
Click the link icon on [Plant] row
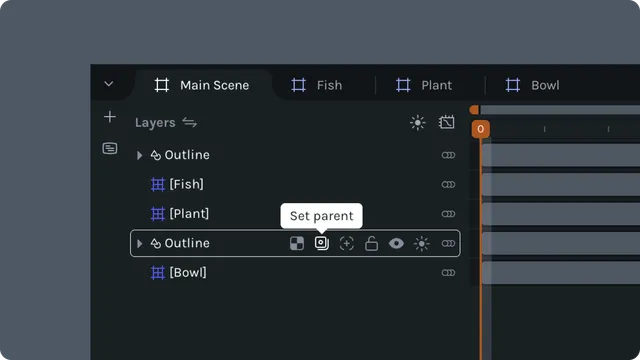tap(448, 214)
